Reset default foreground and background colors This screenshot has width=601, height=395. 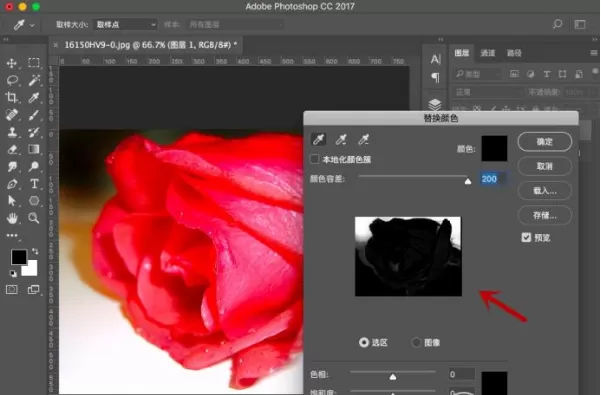pos(13,273)
